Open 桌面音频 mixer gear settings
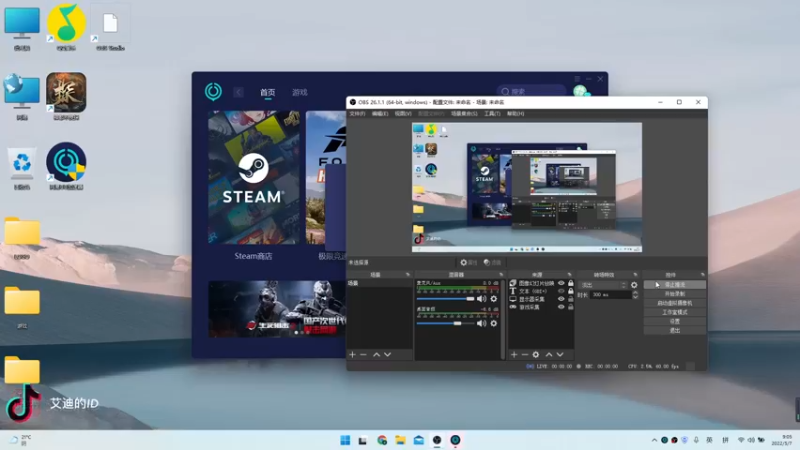Viewport: 800px width, 450px height. [493, 323]
